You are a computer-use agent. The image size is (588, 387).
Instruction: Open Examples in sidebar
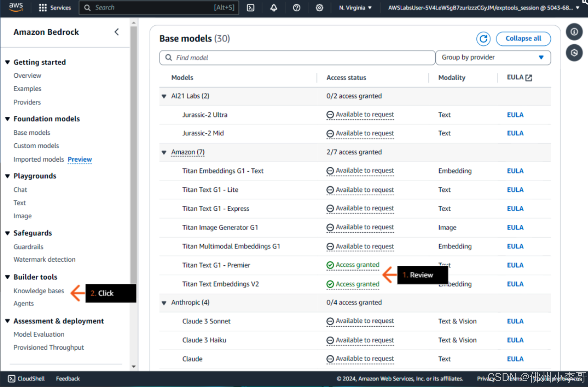click(x=27, y=89)
